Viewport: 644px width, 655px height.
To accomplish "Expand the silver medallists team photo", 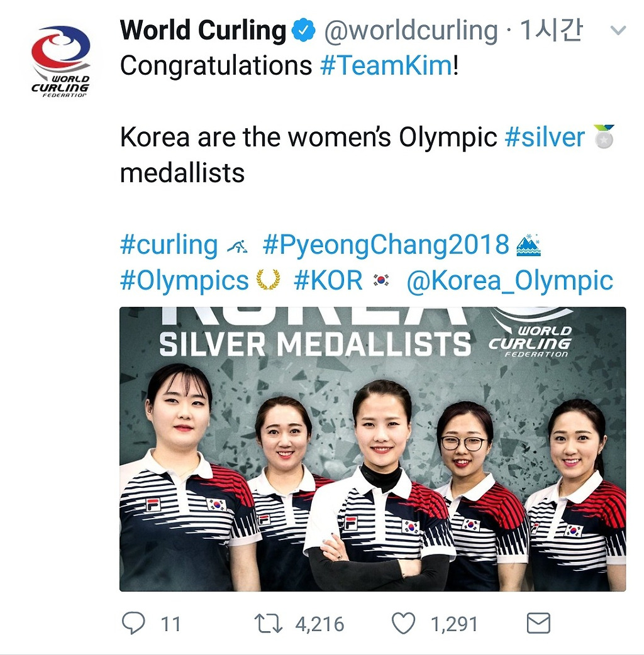I will [372, 449].
